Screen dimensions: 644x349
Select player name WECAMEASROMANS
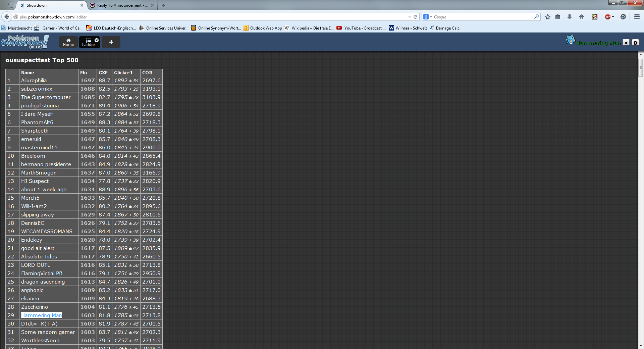pyautogui.click(x=47, y=232)
